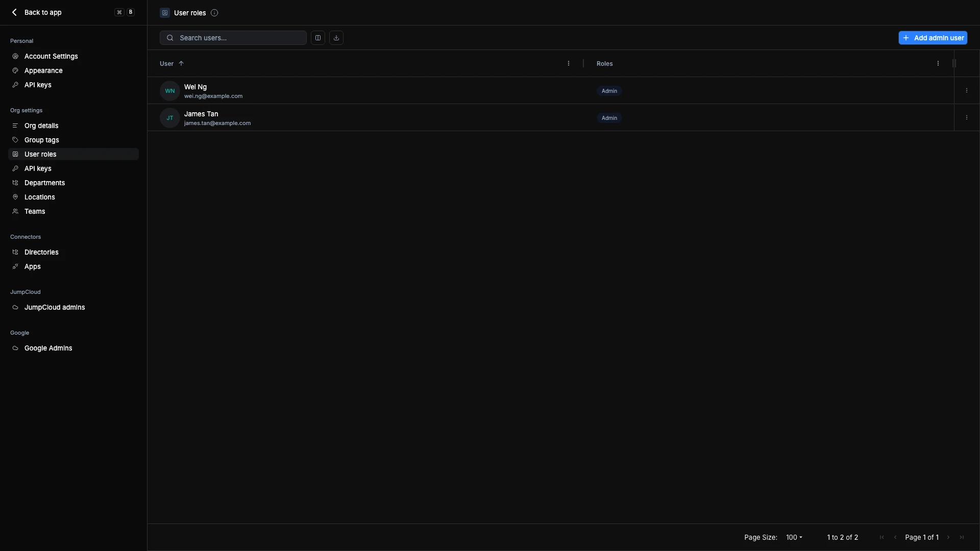Click the columns toggle icon beside search
980x551 pixels.
coord(317,38)
